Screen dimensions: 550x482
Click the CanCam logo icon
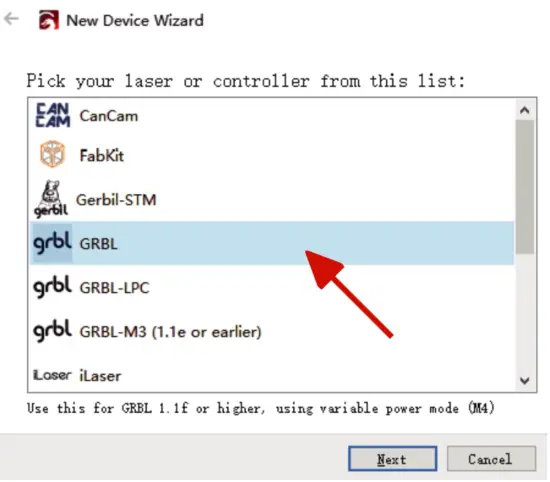click(x=53, y=115)
